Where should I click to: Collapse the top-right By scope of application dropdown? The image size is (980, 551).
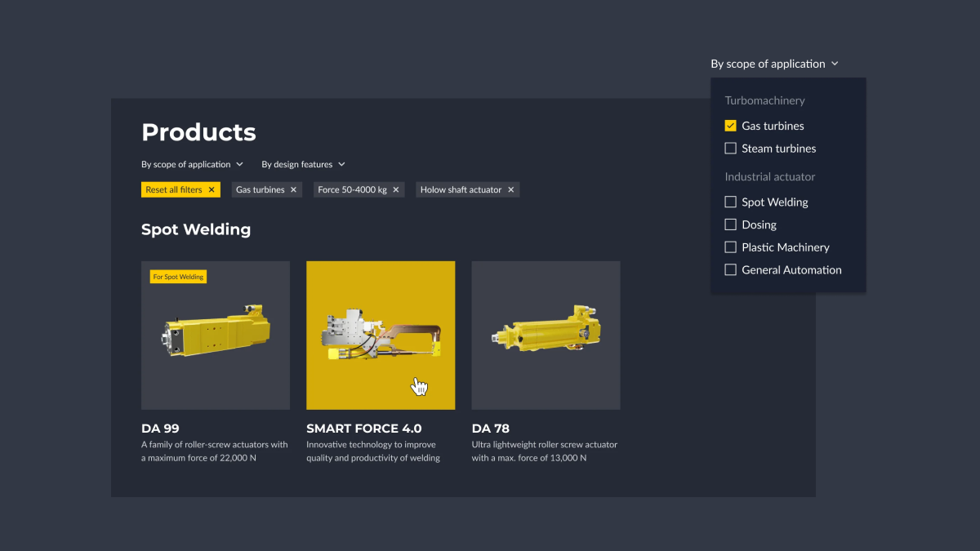point(774,64)
